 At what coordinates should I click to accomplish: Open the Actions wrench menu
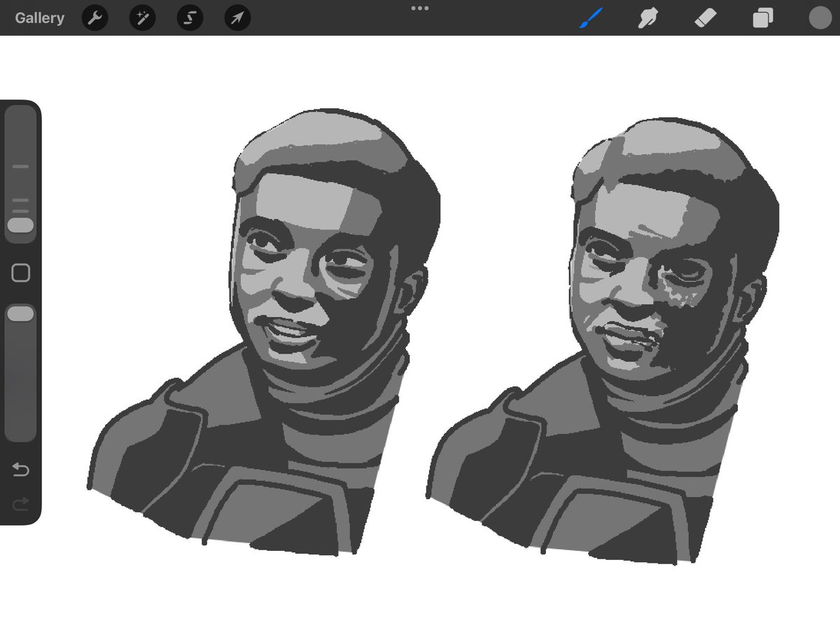click(94, 17)
